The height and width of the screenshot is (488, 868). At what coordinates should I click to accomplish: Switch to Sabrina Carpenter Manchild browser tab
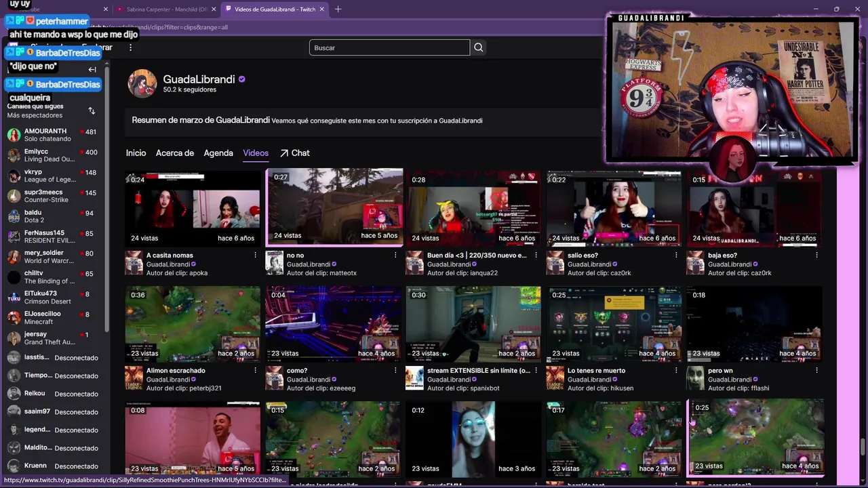pyautogui.click(x=166, y=9)
